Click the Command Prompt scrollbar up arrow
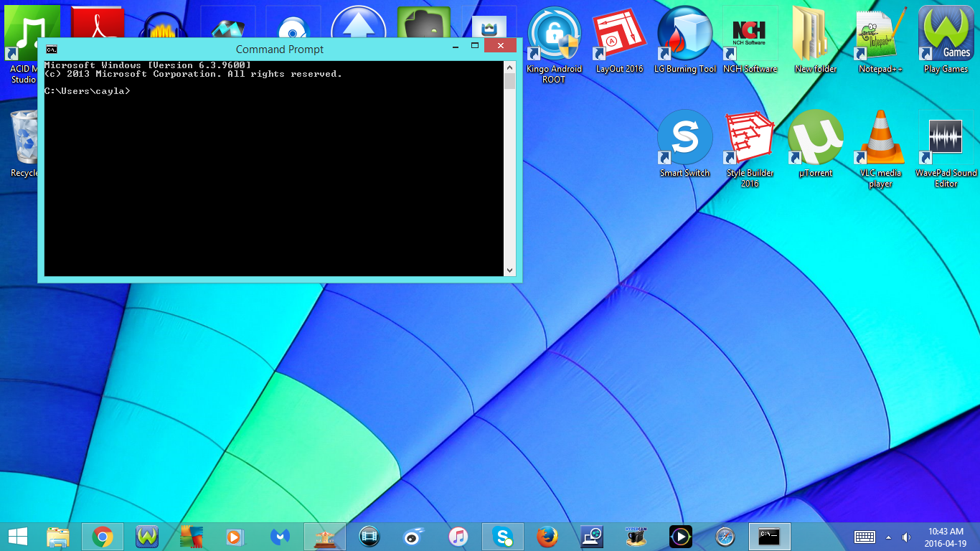This screenshot has width=980, height=551. click(x=509, y=67)
